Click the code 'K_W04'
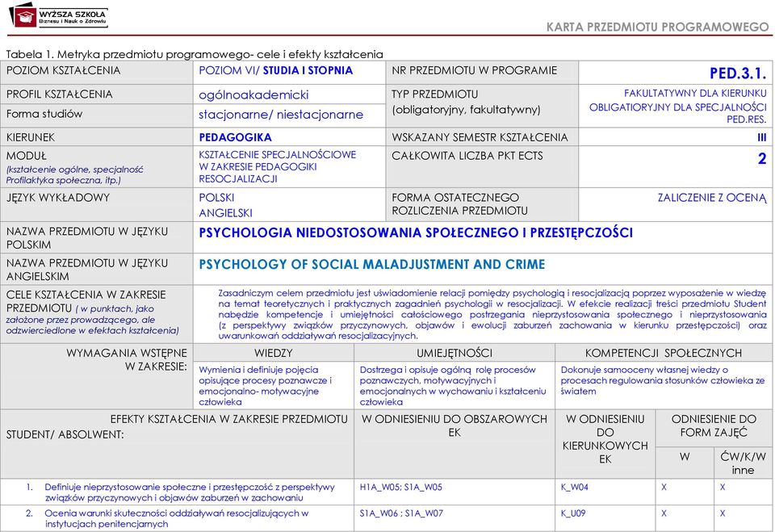 (x=574, y=487)
